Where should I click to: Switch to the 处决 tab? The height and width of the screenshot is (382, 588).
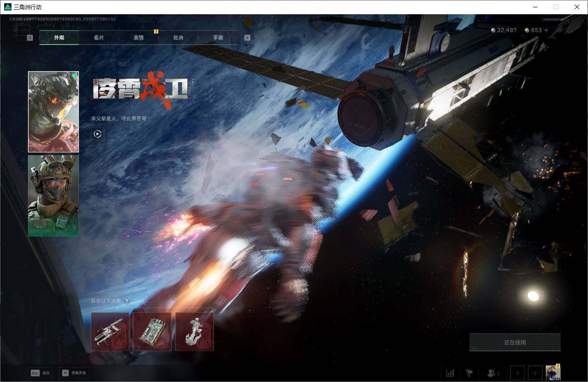(178, 38)
